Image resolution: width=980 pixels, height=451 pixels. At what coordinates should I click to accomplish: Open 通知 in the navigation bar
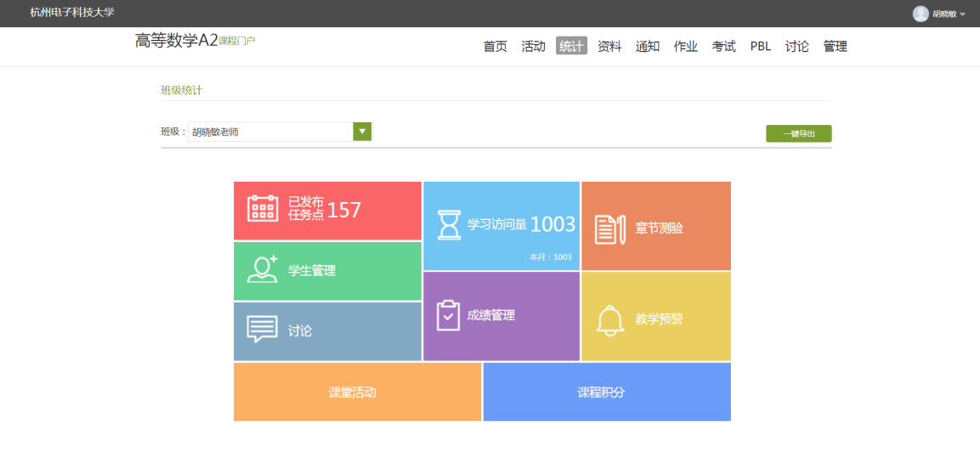click(x=648, y=46)
